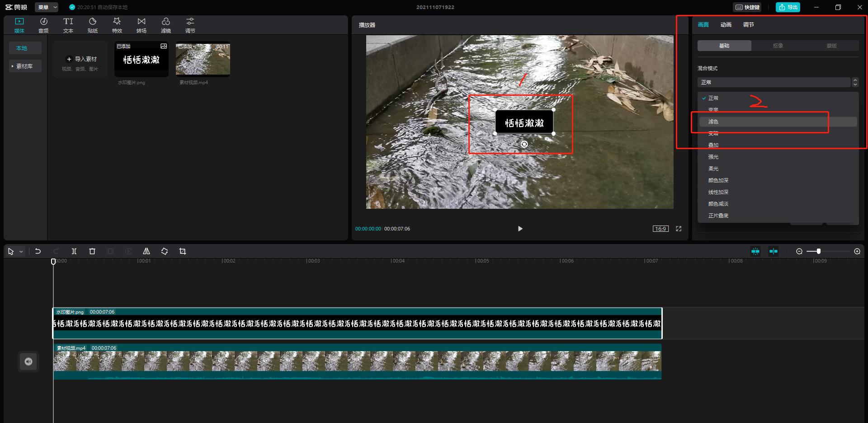The height and width of the screenshot is (423, 868).
Task: Open the selection tool mode dropdown arrow
Action: (x=21, y=252)
